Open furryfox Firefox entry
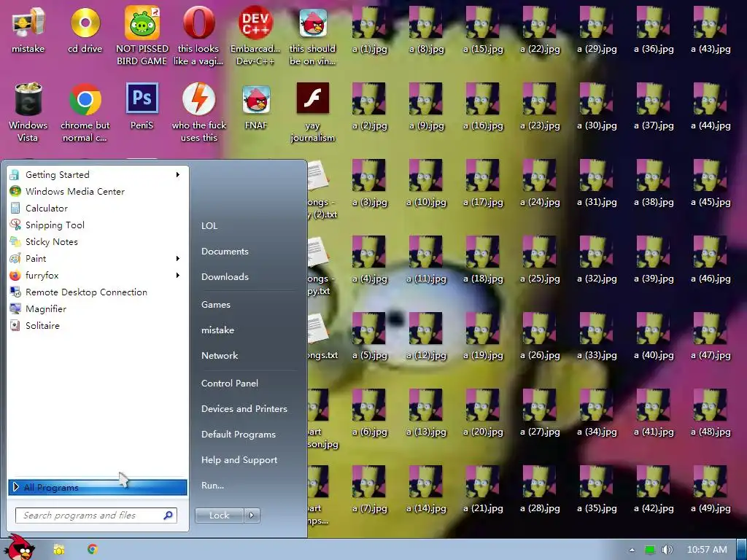Image resolution: width=747 pixels, height=560 pixels. pos(97,275)
